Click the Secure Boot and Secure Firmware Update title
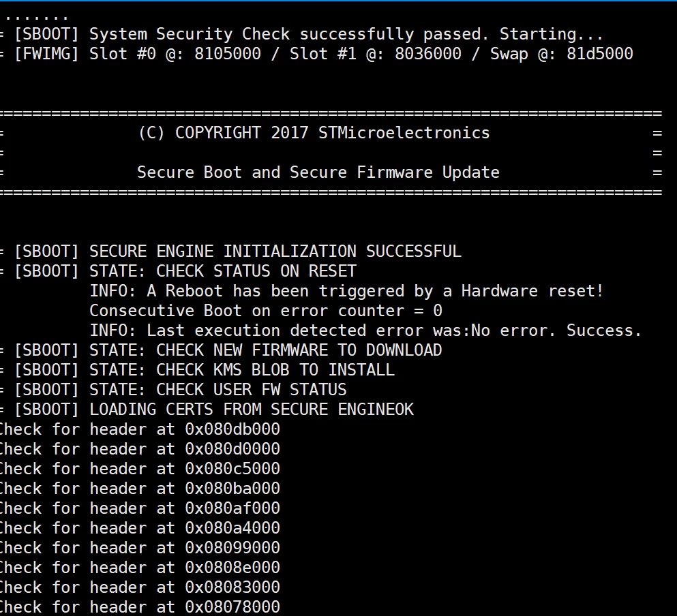The height and width of the screenshot is (616, 677). click(x=318, y=172)
